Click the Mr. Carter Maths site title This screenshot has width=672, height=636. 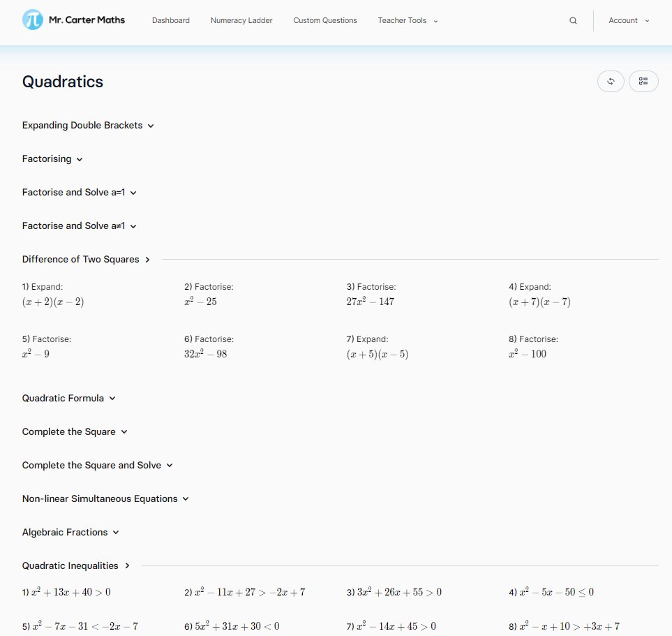tap(87, 20)
